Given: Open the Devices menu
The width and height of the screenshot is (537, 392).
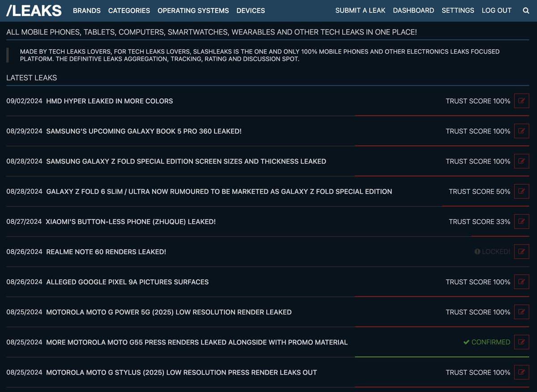Looking at the screenshot, I should point(251,10).
